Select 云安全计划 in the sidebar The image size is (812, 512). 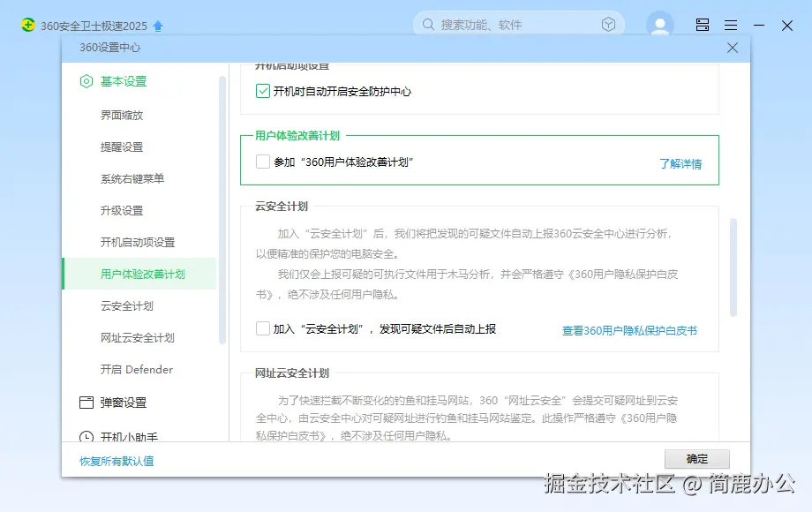pos(127,306)
